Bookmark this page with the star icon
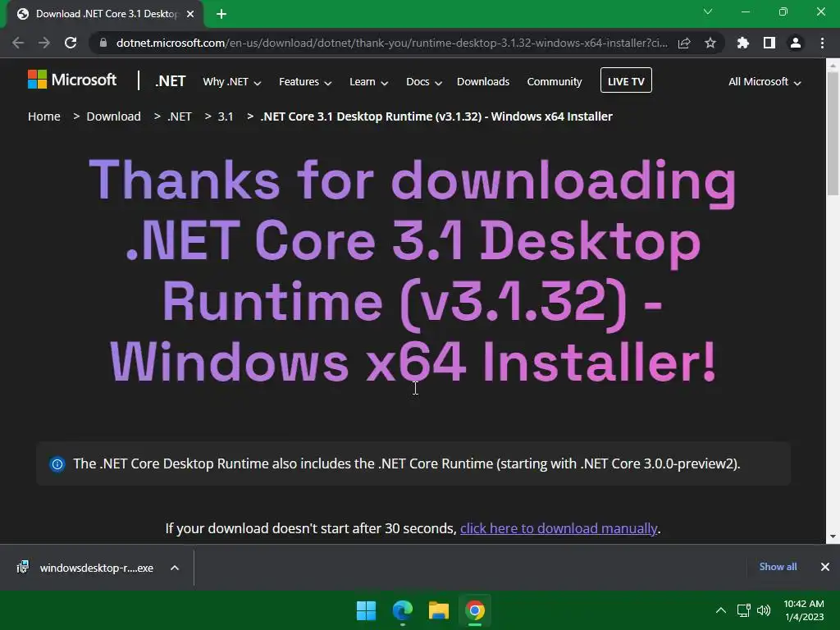 [x=710, y=43]
